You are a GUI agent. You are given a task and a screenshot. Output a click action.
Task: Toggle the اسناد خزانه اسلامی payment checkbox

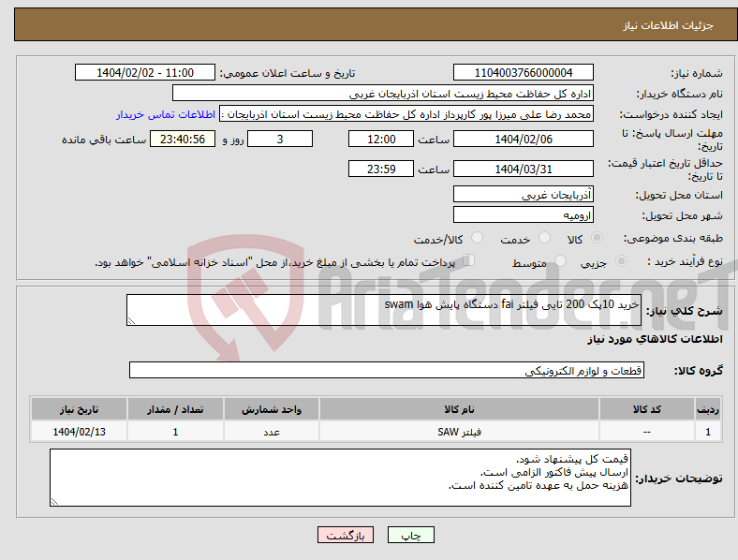(x=469, y=260)
